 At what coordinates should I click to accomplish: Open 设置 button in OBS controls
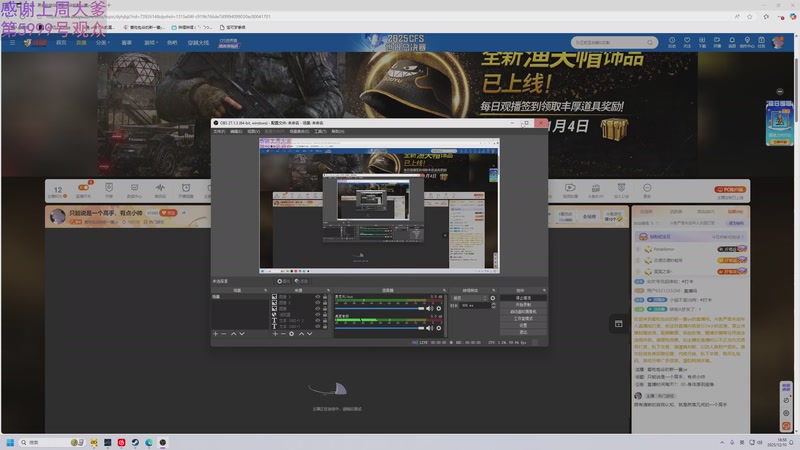pyautogui.click(x=523, y=325)
